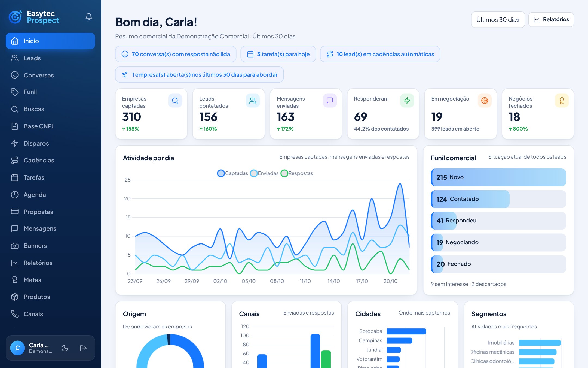Click the Negócios fechados award icon

pos(562,101)
